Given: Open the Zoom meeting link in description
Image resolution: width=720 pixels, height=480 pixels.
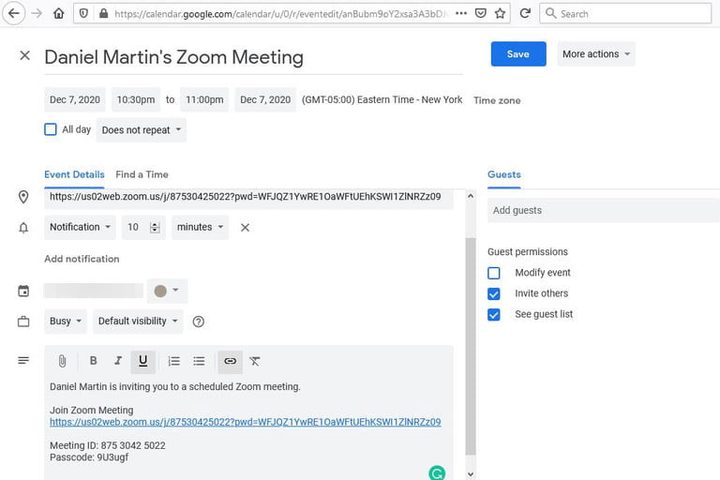Looking at the screenshot, I should click(245, 422).
